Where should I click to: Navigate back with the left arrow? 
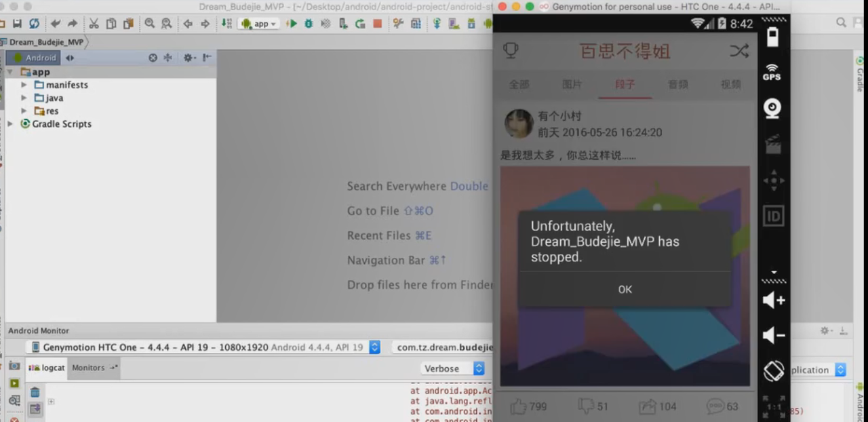pos(188,24)
